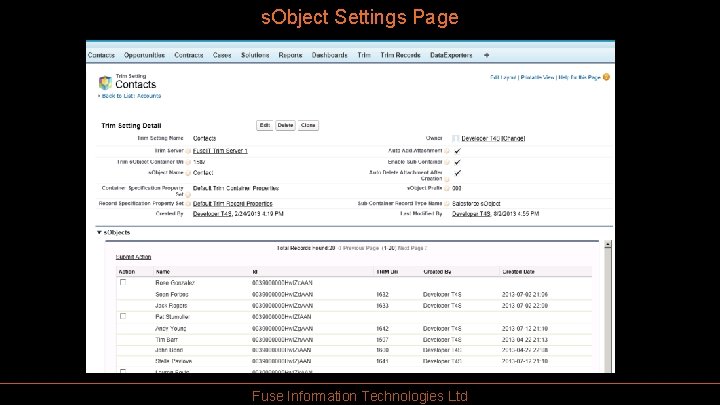Viewport: 720px width, 405px height.
Task: Open the Printable View link
Action: pyautogui.click(x=538, y=78)
